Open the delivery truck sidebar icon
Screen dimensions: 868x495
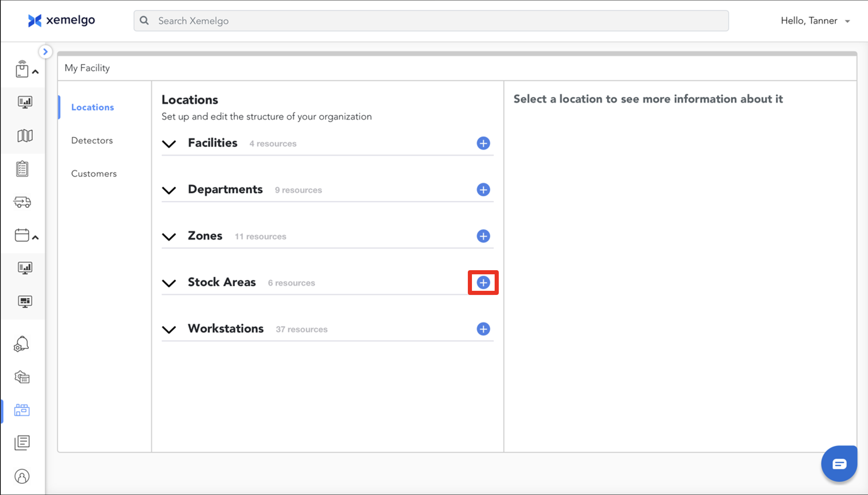pyautogui.click(x=22, y=202)
